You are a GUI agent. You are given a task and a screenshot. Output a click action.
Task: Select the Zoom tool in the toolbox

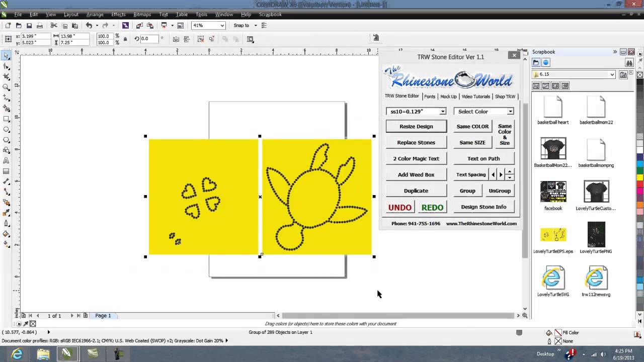click(7, 87)
